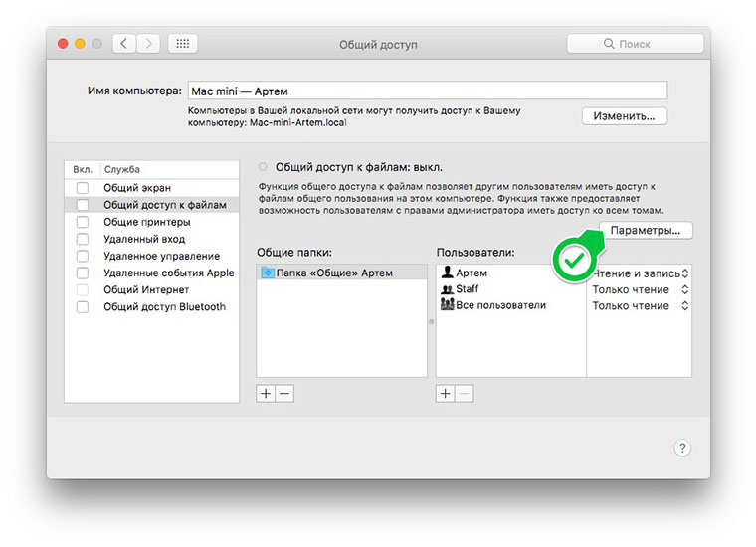756x547 pixels.
Task: Go forward with the right arrow button
Action: pos(148,44)
